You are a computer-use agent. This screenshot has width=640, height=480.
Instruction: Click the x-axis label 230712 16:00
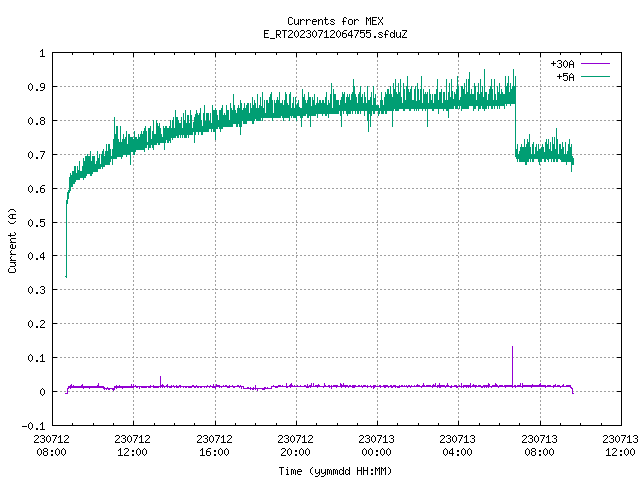[x=214, y=445]
